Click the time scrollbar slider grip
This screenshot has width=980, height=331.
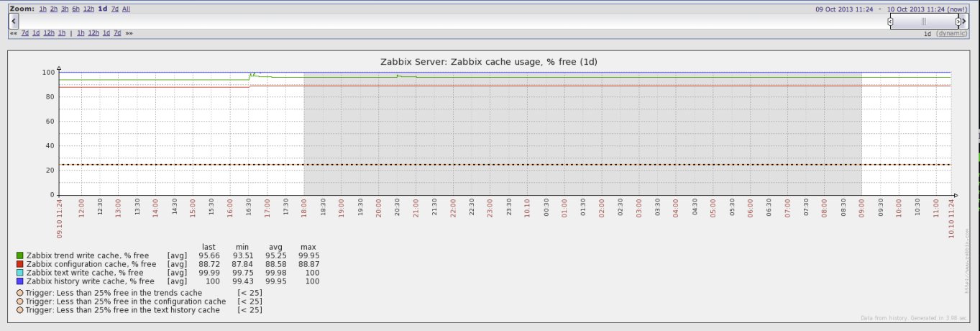[x=924, y=22]
